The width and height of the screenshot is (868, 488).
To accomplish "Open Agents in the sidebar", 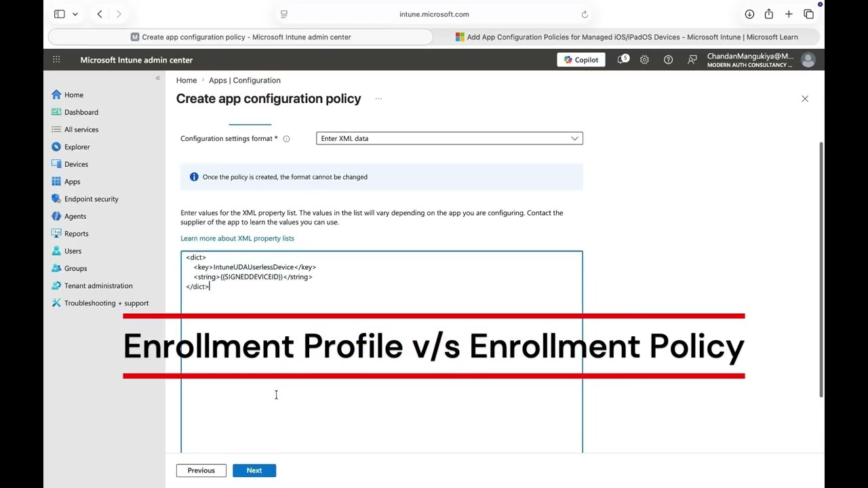I will pos(68,216).
